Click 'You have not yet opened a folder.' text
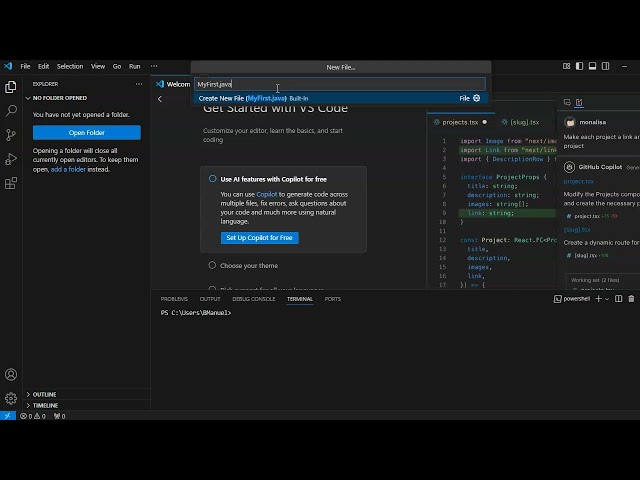 [81, 115]
